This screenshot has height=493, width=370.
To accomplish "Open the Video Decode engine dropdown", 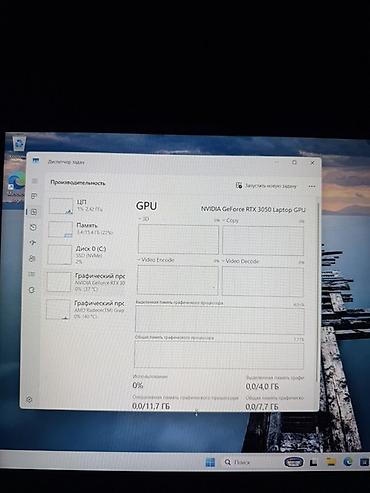I will tap(241, 261).
